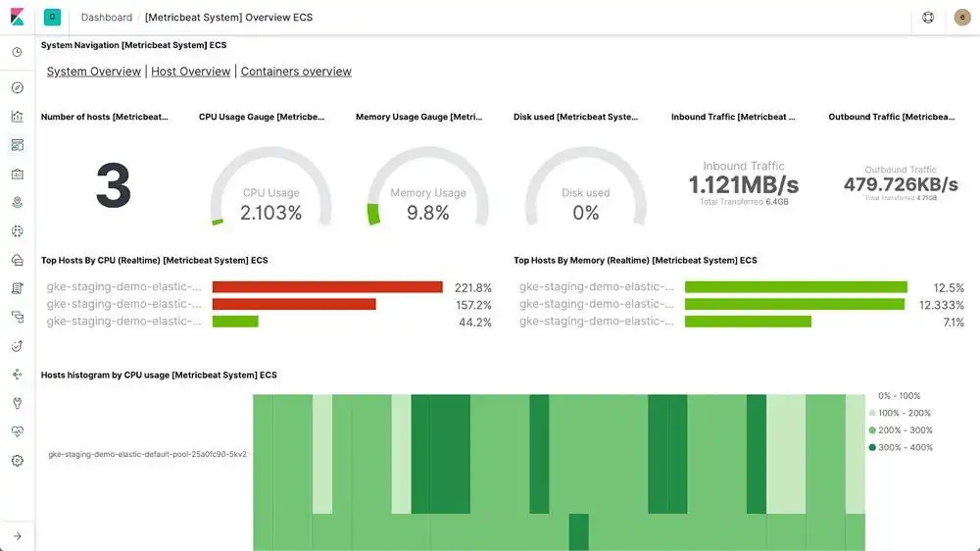
Task: Click the Dashboard icon in the sidebar
Action: [x=17, y=145]
